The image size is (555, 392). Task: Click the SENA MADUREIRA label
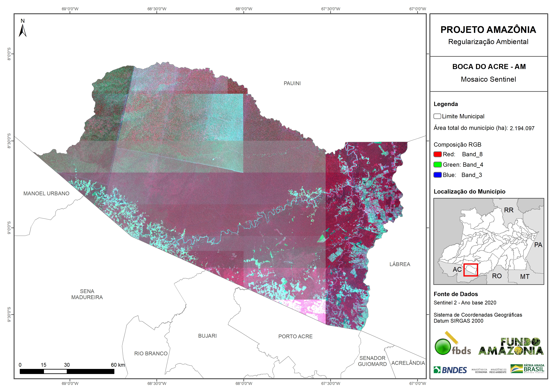coord(87,294)
